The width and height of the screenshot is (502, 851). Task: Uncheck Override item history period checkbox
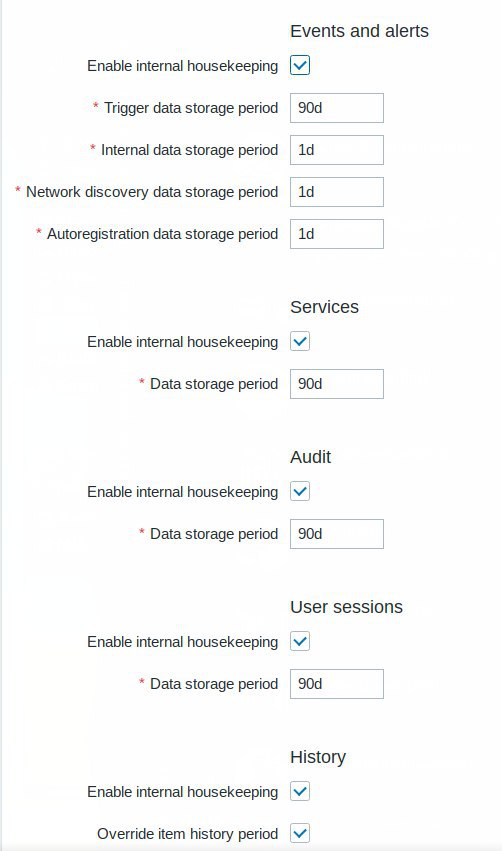tap(300, 833)
